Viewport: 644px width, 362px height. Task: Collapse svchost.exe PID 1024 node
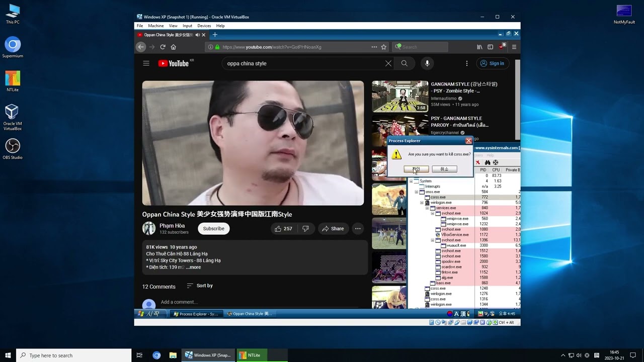[x=432, y=213]
